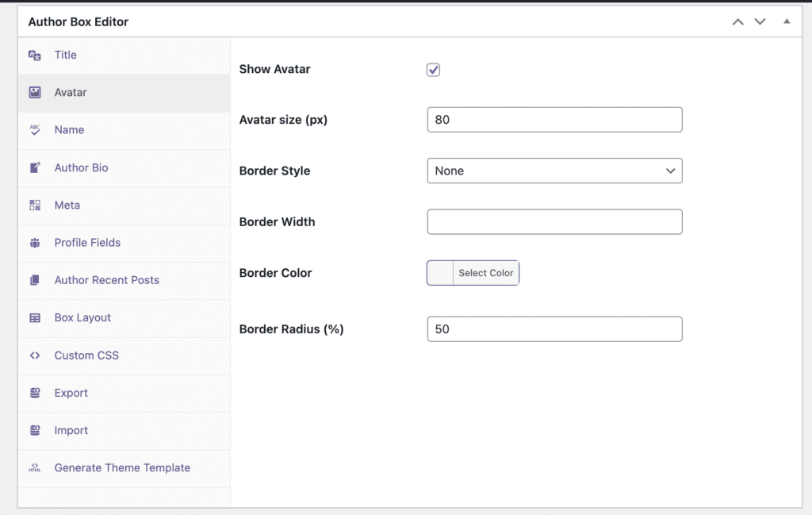Viewport: 812px width, 515px height.
Task: Click the Avatar image icon in sidebar
Action: 34,92
